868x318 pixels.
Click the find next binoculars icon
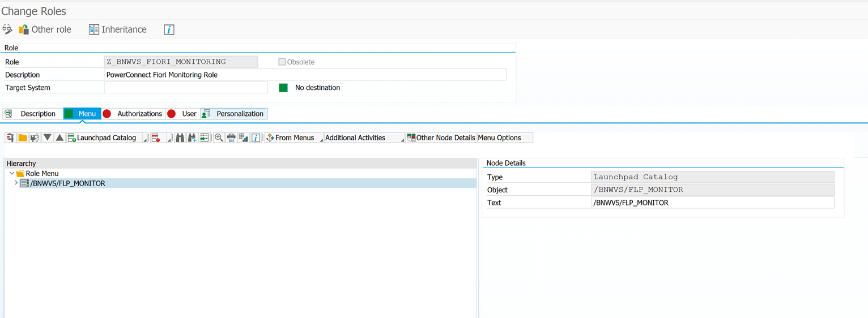pyautogui.click(x=192, y=138)
